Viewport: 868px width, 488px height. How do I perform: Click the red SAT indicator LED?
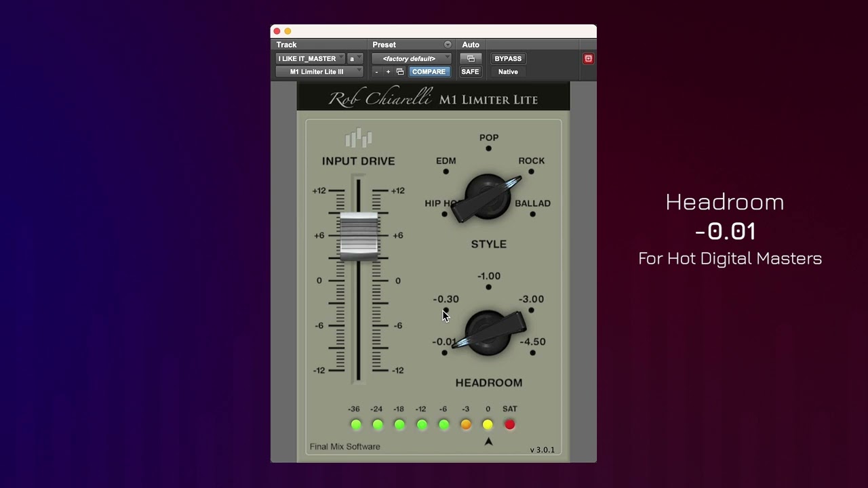click(x=510, y=425)
